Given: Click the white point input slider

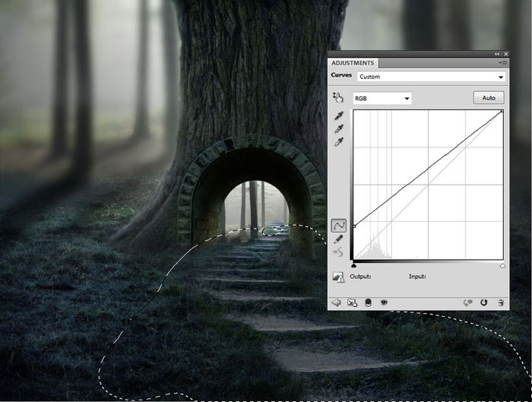Looking at the screenshot, I should coord(502,266).
